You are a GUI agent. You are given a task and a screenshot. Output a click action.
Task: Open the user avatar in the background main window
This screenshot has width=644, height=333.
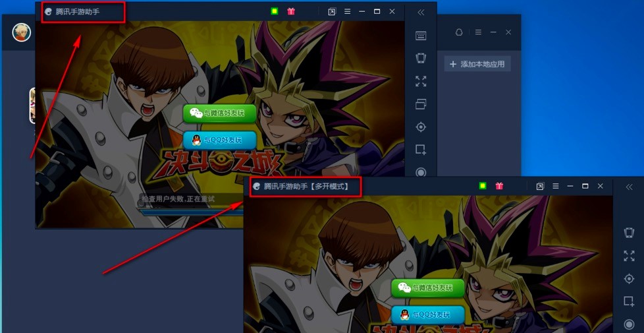(x=21, y=32)
